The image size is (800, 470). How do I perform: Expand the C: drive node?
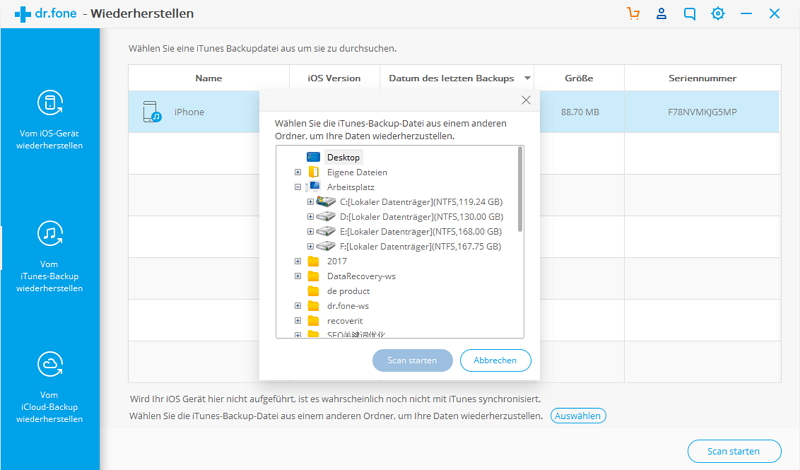point(310,202)
